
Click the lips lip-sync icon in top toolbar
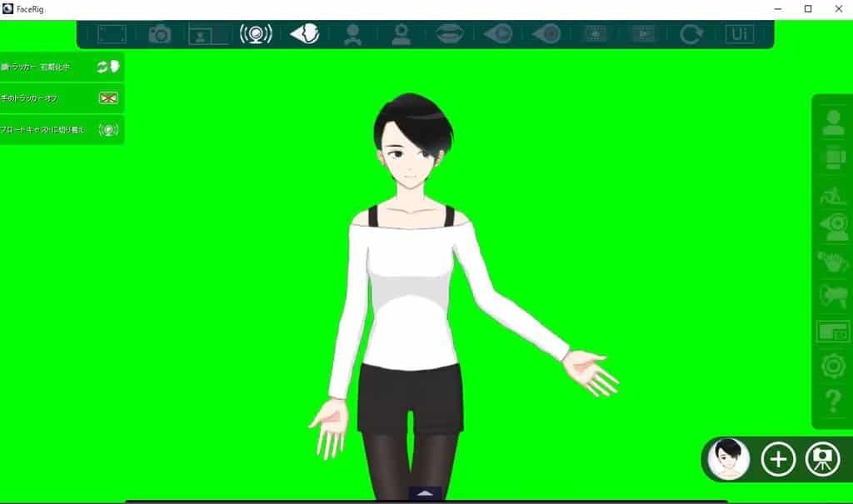tap(450, 34)
